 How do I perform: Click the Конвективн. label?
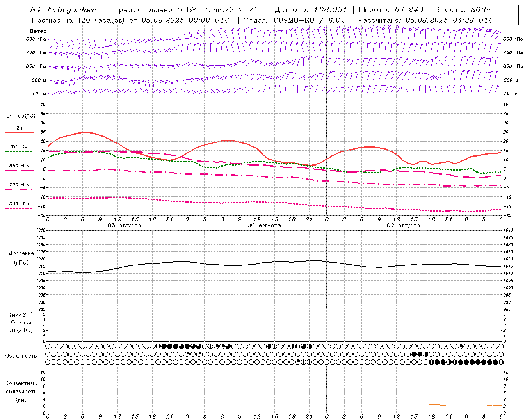(x=21, y=383)
